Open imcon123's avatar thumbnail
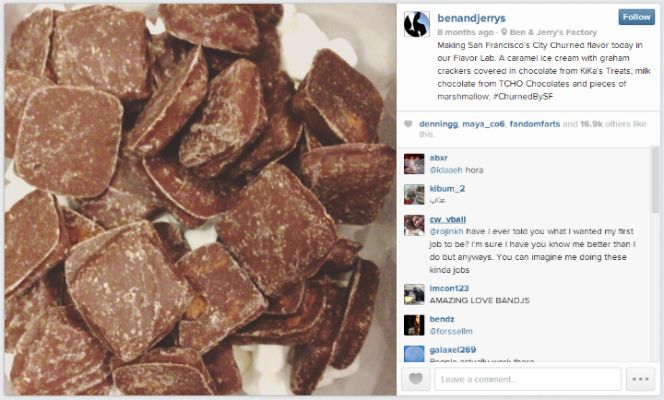The height and width of the screenshot is (400, 664). (x=414, y=294)
